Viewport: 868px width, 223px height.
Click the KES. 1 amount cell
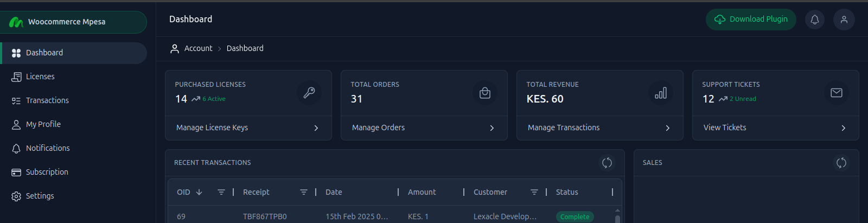click(x=418, y=216)
